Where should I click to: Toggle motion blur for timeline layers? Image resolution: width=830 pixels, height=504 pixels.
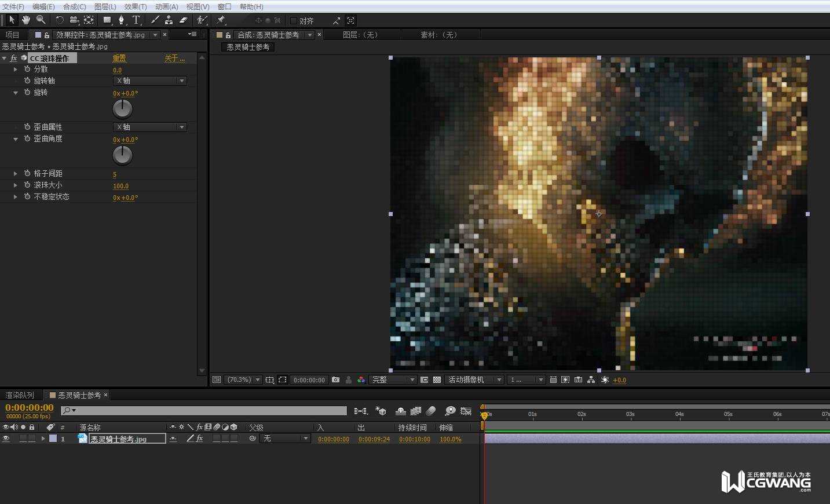click(x=430, y=411)
